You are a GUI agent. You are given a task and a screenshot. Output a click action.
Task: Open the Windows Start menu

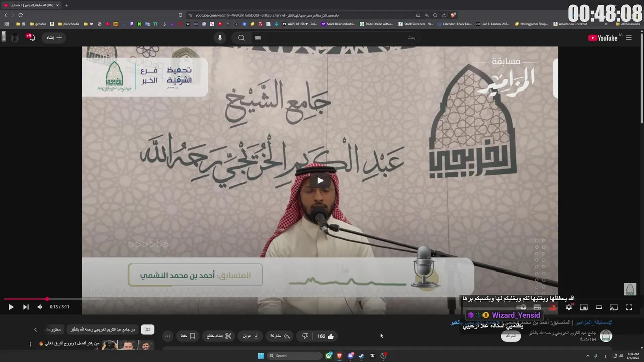click(x=261, y=356)
